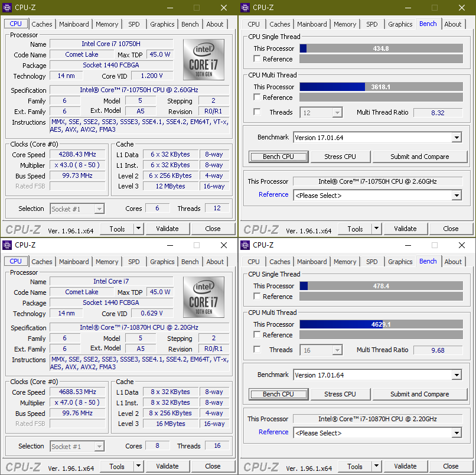
Task: Click multi-thread score bar showing 3618.1
Action: (382, 87)
